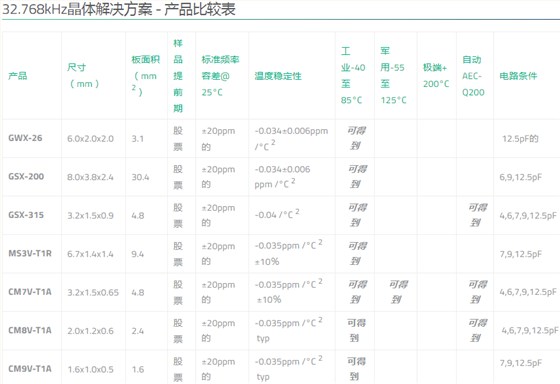Image resolution: width=560 pixels, height=384 pixels.
Task: Click GWX-26 circuit condition 12.5pF的
Action: (520, 139)
